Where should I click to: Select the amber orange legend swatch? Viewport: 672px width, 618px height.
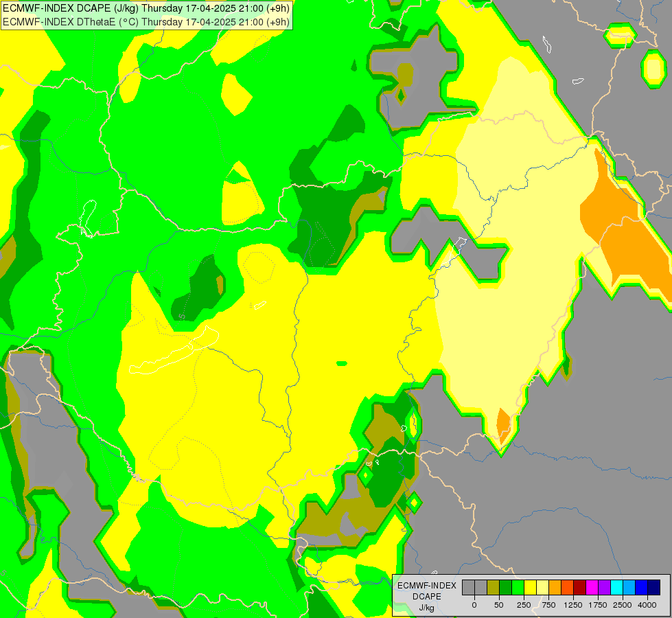pyautogui.click(x=555, y=587)
